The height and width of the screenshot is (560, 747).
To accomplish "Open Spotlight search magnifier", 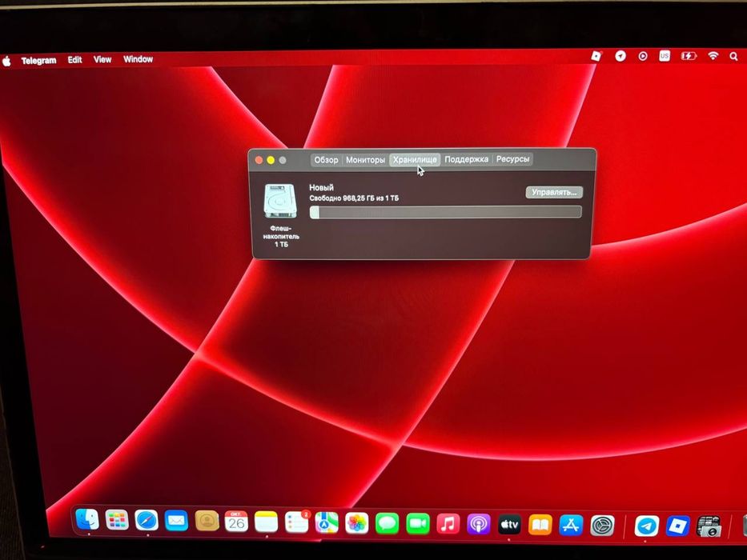I will (733, 56).
